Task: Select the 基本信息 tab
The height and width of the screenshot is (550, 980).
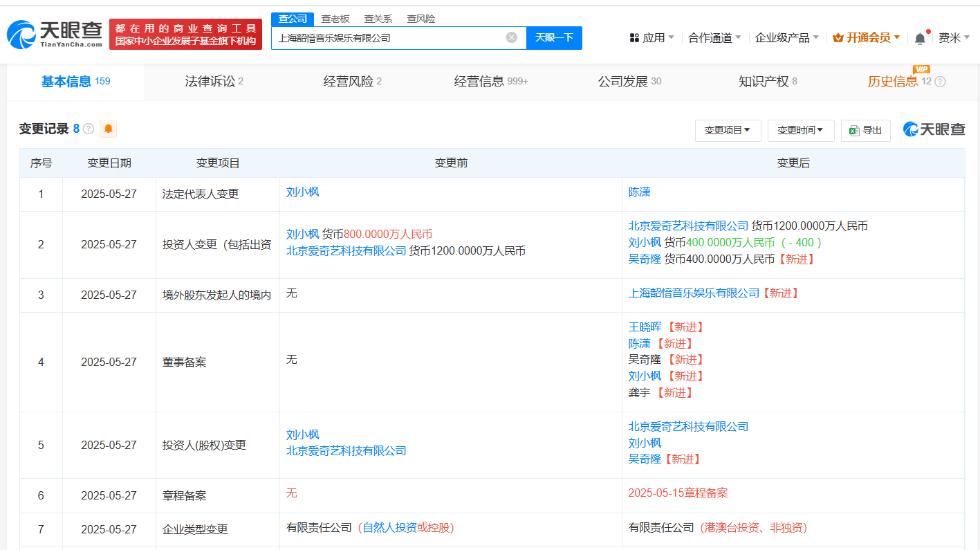Action: click(x=76, y=82)
